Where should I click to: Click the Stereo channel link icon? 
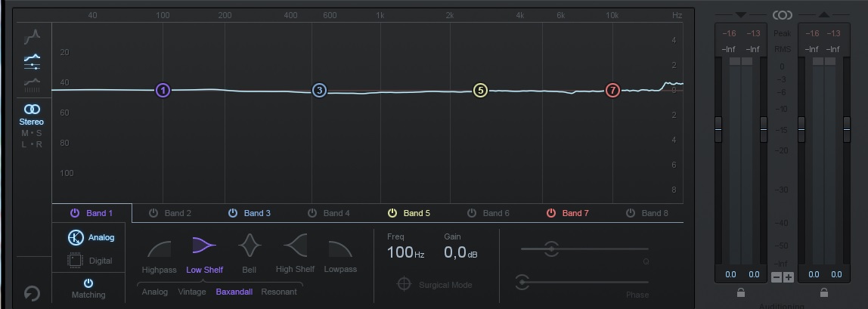click(32, 110)
